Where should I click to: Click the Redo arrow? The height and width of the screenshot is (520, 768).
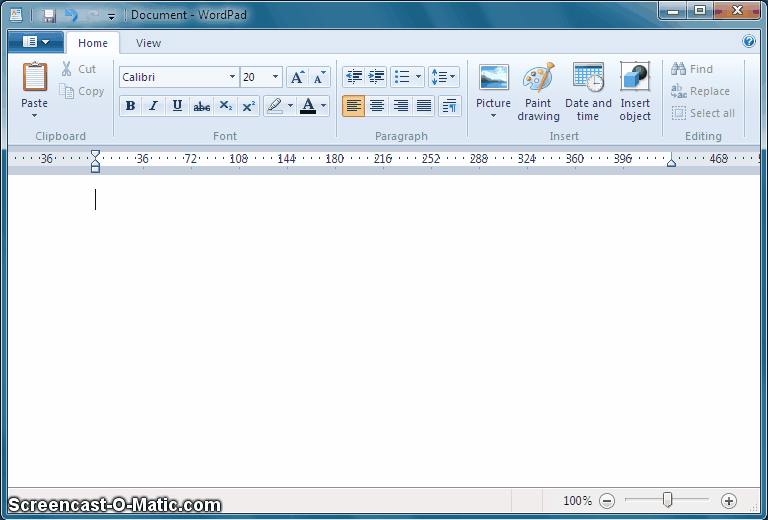tap(93, 15)
